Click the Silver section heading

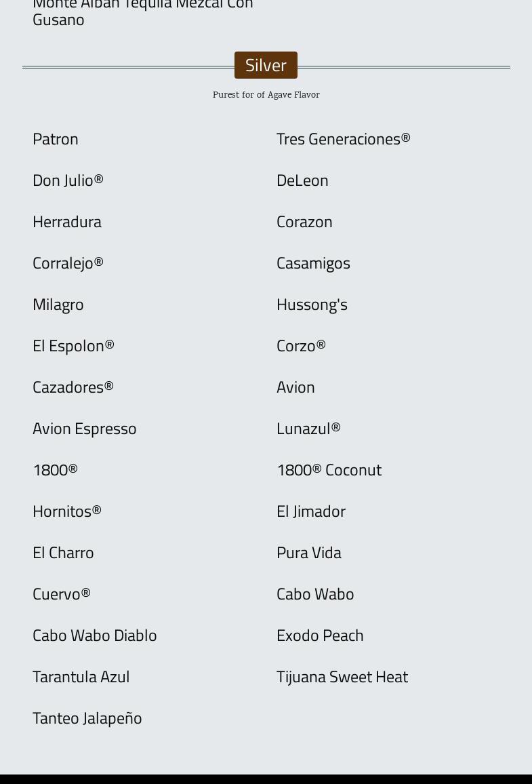(x=266, y=65)
